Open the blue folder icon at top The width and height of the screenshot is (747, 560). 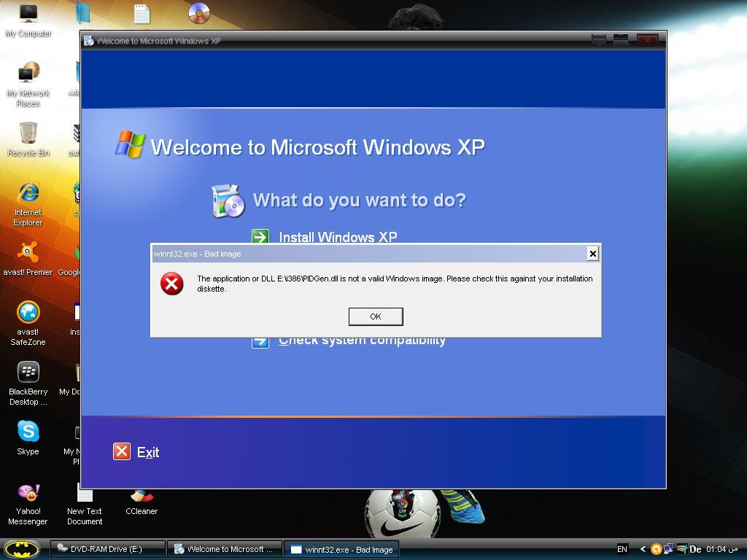click(x=83, y=12)
